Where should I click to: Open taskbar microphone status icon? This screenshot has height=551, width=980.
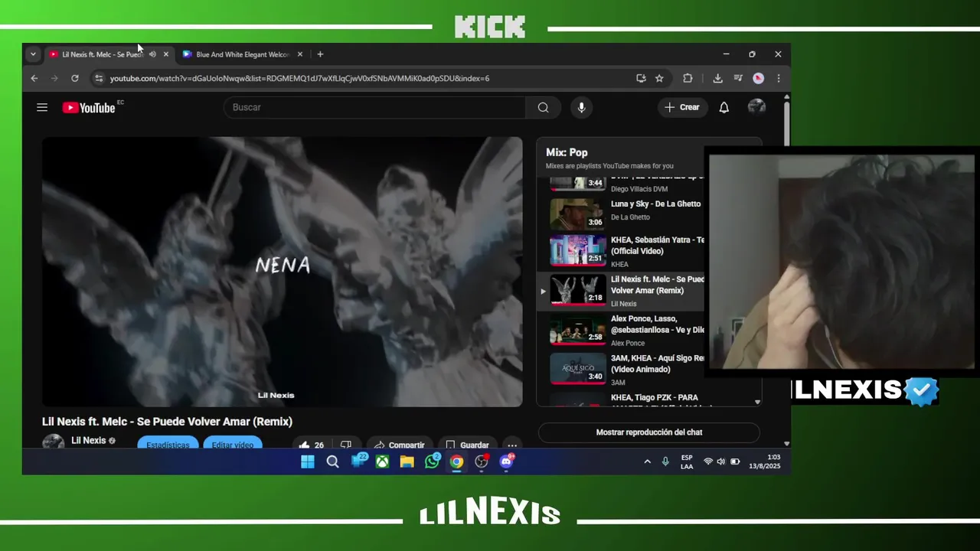tap(665, 461)
